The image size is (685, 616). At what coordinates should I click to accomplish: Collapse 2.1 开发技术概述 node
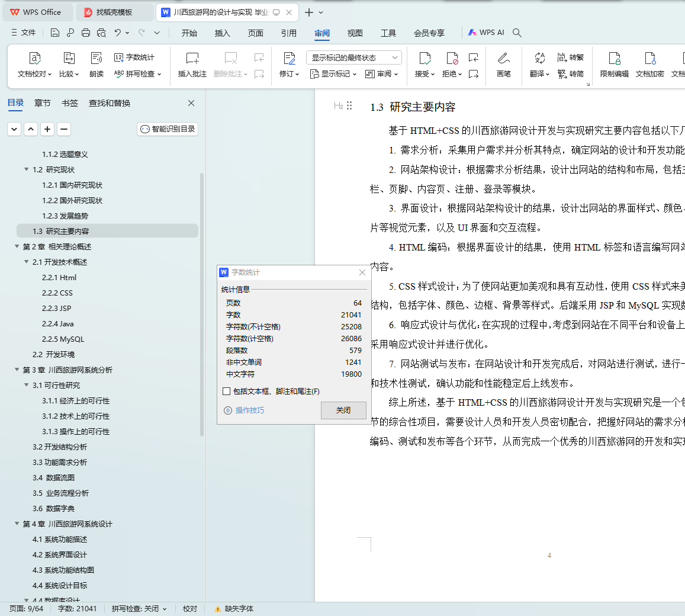(27, 261)
